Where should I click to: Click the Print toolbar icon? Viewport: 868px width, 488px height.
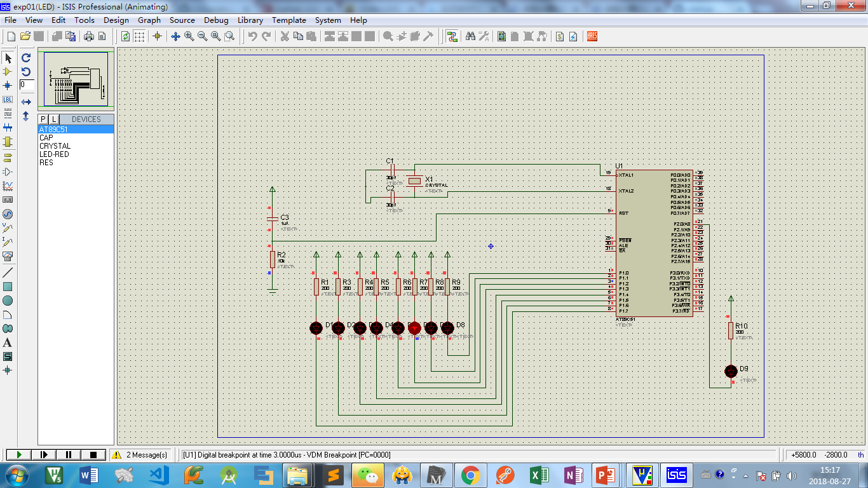(90, 36)
